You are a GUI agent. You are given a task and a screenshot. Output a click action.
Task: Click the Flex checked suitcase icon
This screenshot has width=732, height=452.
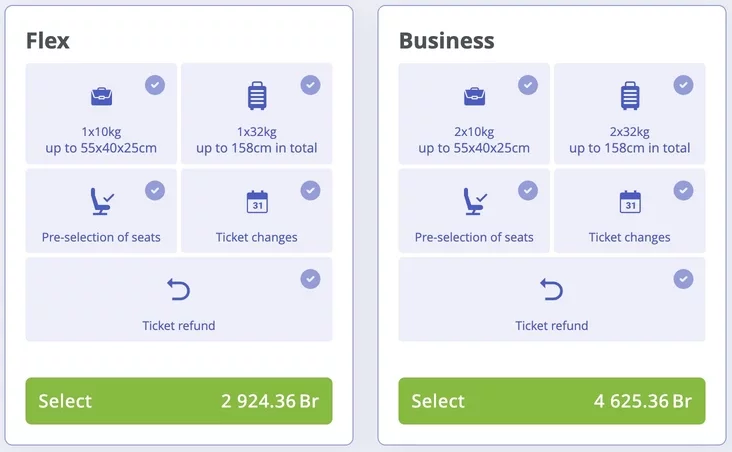point(257,96)
